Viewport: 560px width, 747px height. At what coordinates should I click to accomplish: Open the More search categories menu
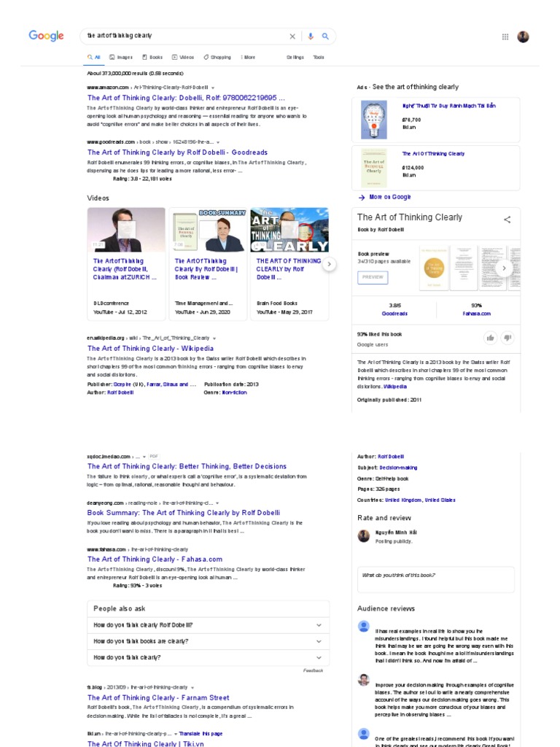click(248, 57)
